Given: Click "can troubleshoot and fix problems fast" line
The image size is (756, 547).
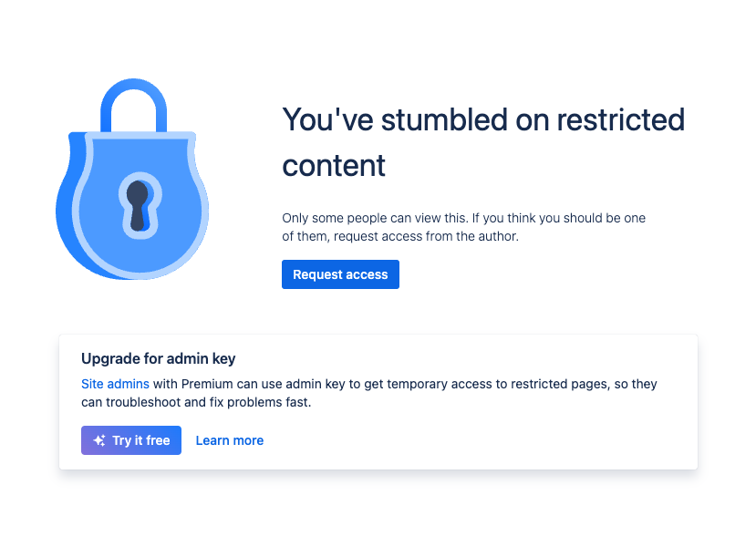Looking at the screenshot, I should [196, 402].
